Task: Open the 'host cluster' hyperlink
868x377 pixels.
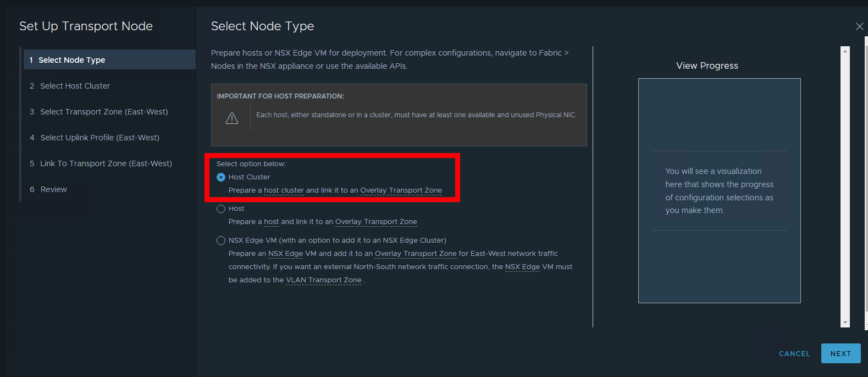Action: [x=284, y=190]
